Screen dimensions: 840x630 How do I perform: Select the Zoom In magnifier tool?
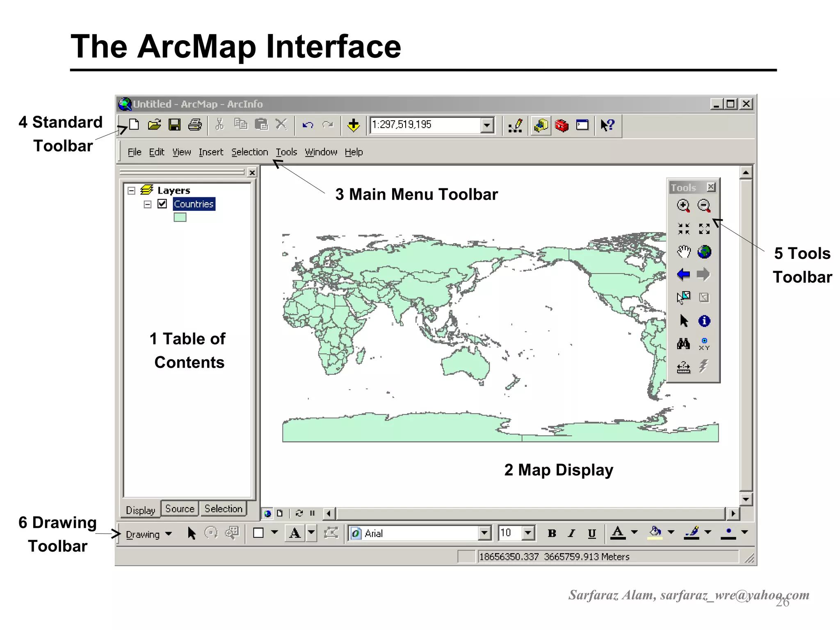[683, 206]
